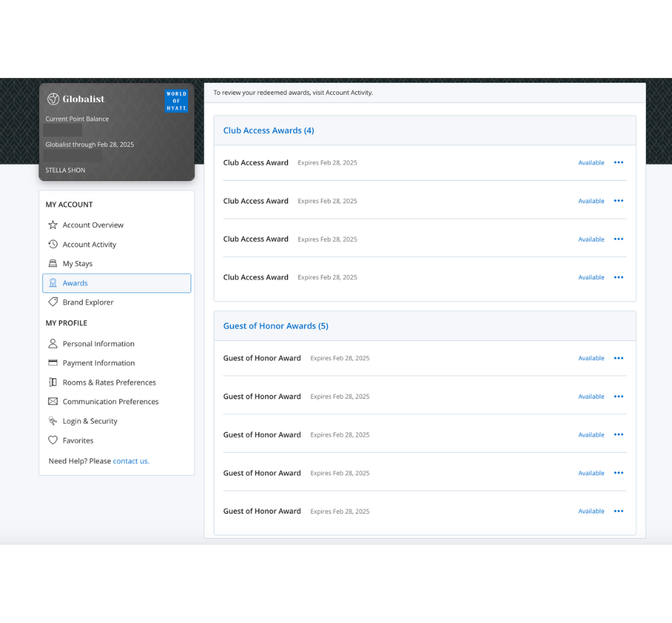
Task: Click Available on fifth Guest of Honor Award
Action: tap(591, 511)
